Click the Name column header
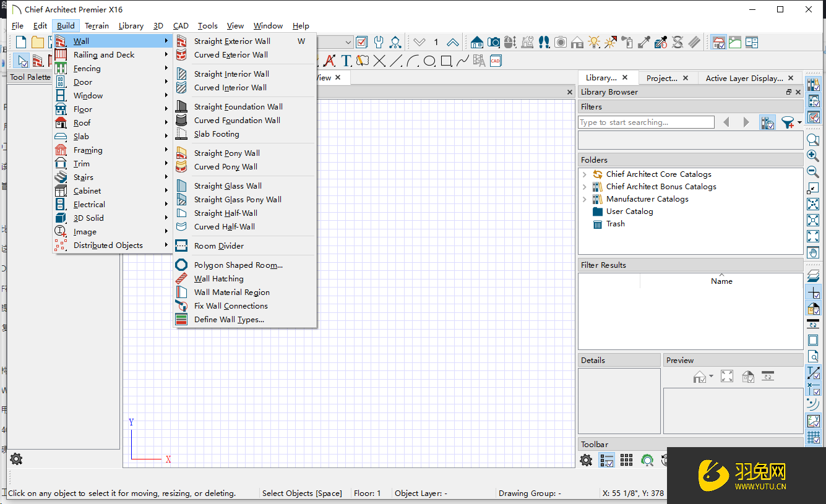Image resolution: width=826 pixels, height=504 pixels. coord(721,281)
